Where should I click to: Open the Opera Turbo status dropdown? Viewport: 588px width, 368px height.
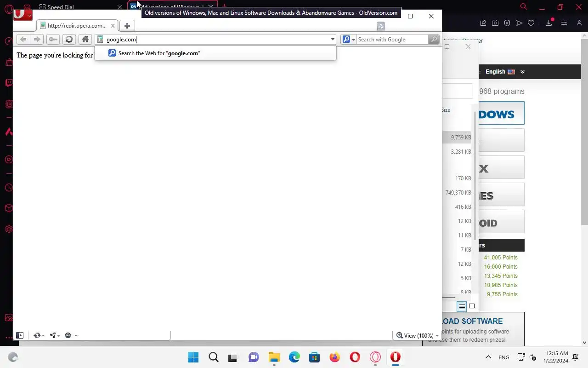point(71,335)
